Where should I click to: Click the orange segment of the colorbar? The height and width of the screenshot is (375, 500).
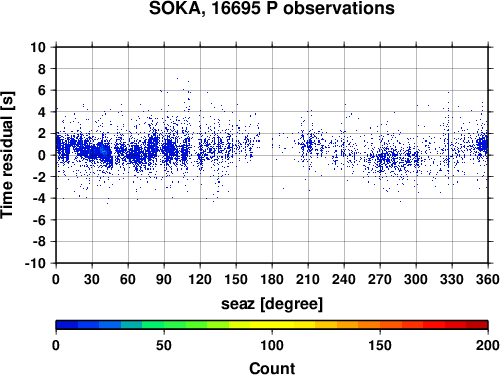click(358, 325)
